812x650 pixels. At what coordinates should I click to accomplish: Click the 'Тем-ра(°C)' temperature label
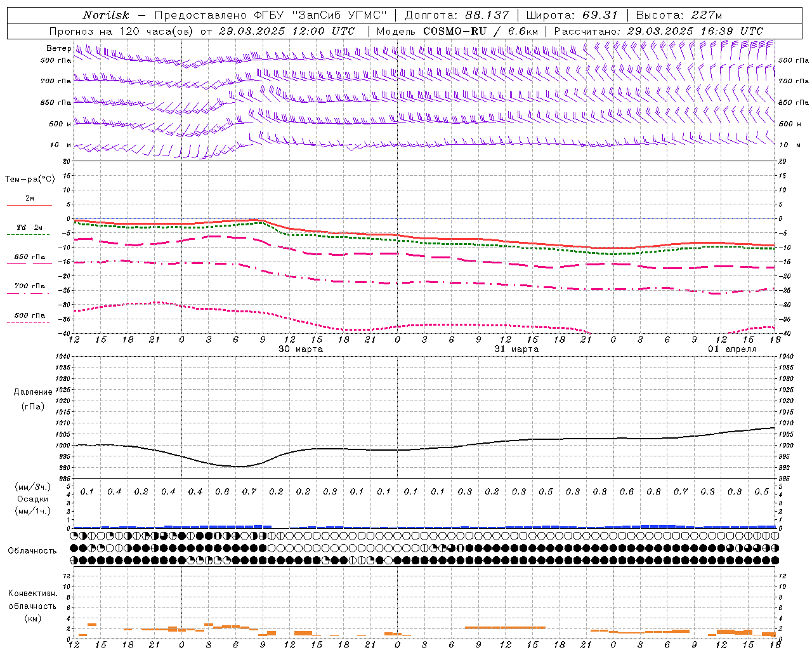pos(30,180)
